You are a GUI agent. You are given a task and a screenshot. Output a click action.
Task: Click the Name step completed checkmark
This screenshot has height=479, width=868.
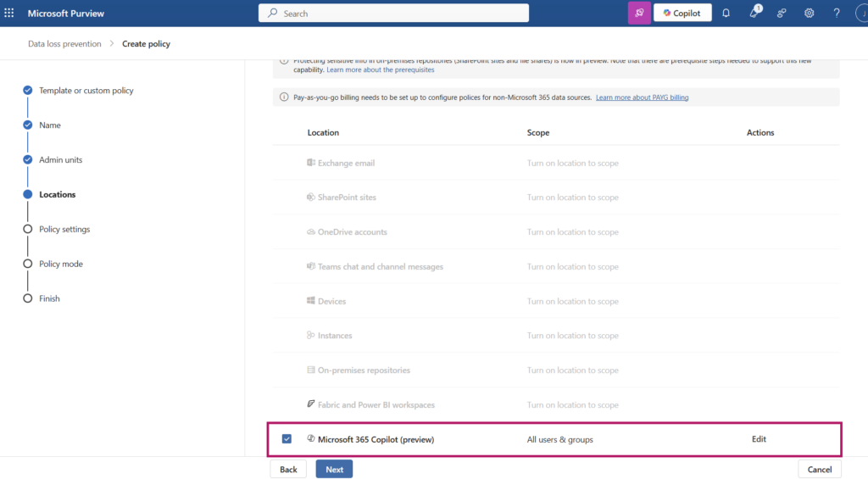(28, 125)
